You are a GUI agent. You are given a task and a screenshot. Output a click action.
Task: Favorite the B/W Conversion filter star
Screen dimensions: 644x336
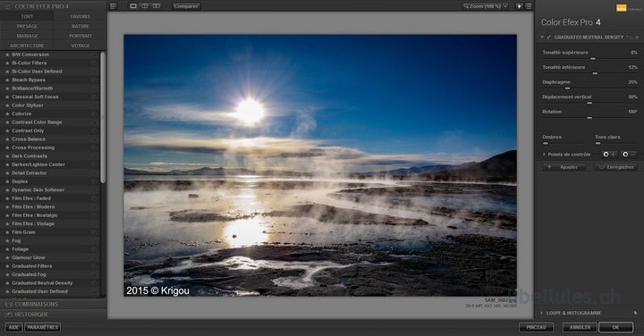tap(7, 55)
